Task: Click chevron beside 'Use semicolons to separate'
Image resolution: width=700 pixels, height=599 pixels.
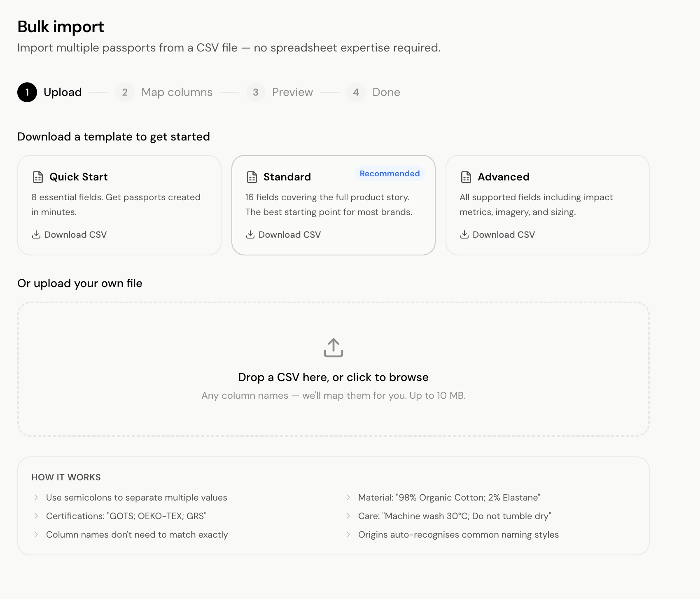Action: tap(36, 497)
